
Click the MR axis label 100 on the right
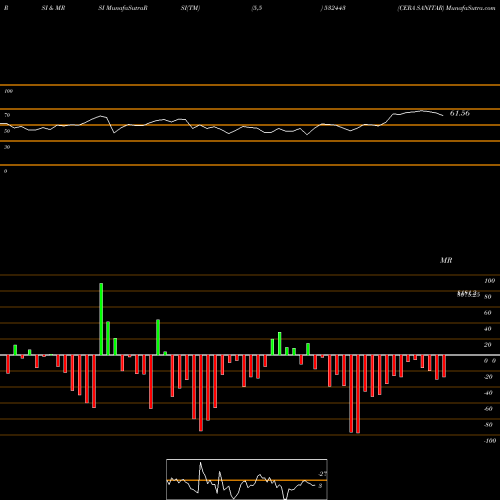490,281
